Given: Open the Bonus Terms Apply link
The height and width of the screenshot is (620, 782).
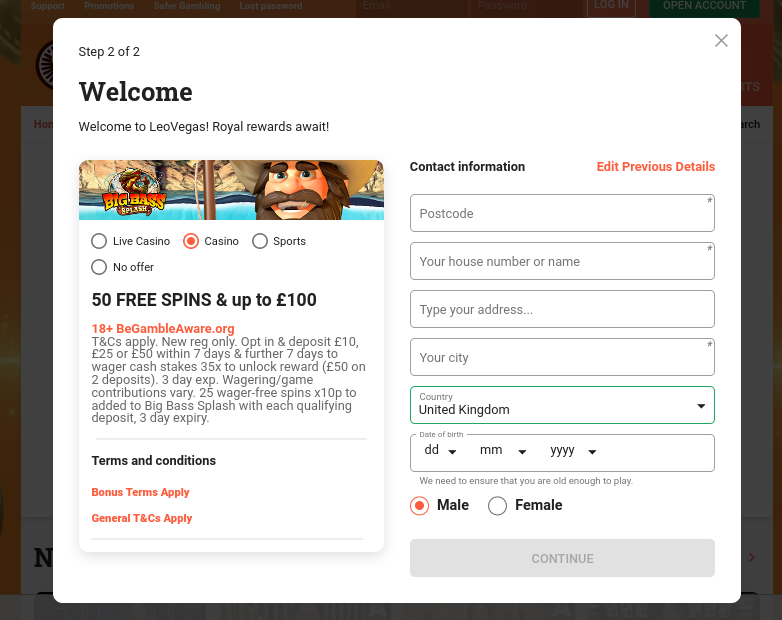Looking at the screenshot, I should 141,492.
